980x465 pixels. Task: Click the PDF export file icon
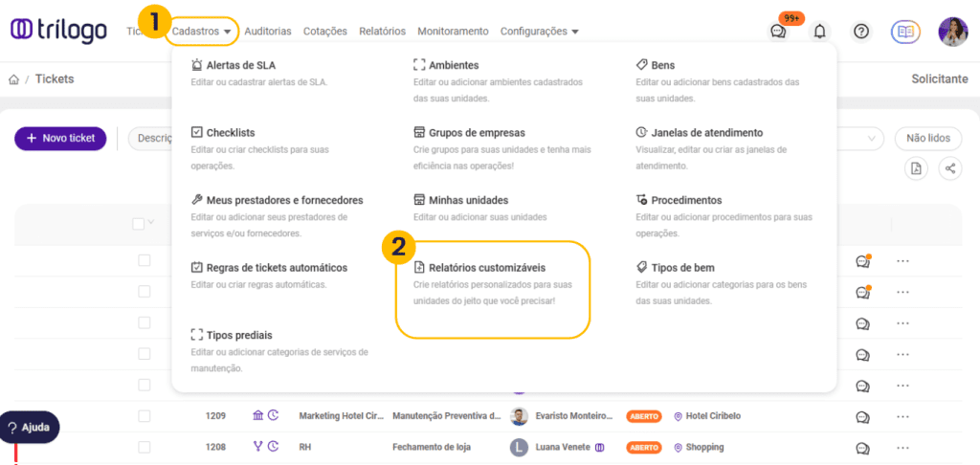[917, 168]
